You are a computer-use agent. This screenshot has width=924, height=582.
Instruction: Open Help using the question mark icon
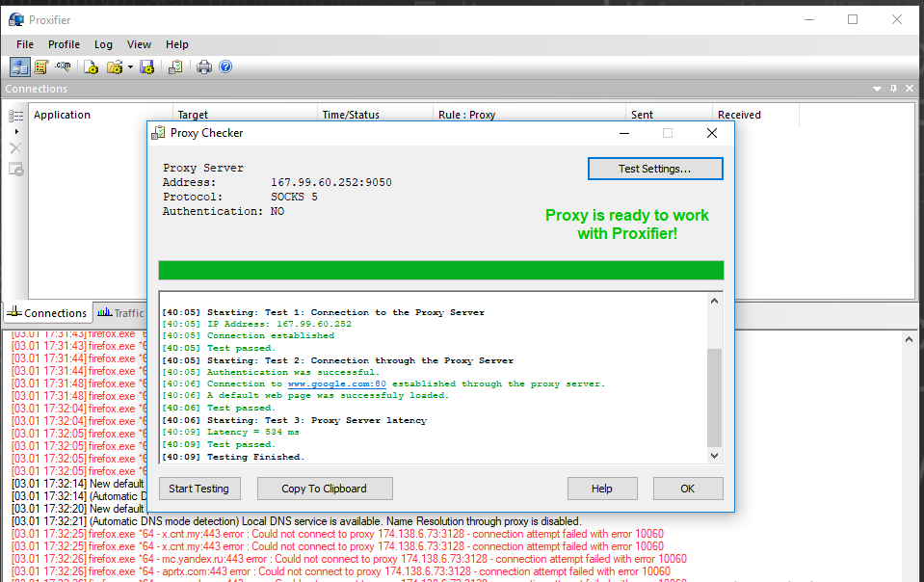pos(225,66)
